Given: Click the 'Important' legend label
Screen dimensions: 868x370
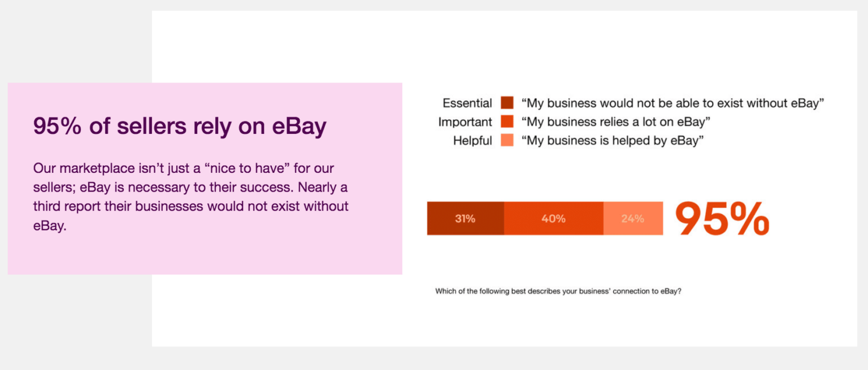Looking at the screenshot, I should click(465, 121).
